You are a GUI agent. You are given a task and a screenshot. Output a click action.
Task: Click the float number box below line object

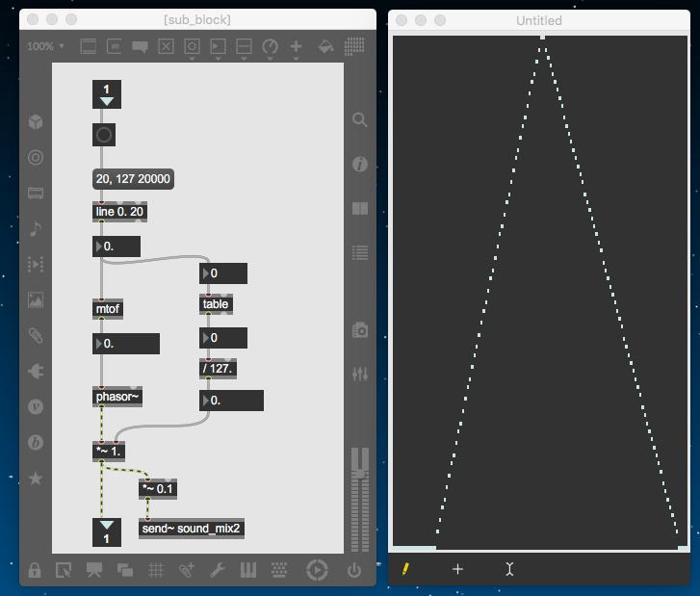117,246
